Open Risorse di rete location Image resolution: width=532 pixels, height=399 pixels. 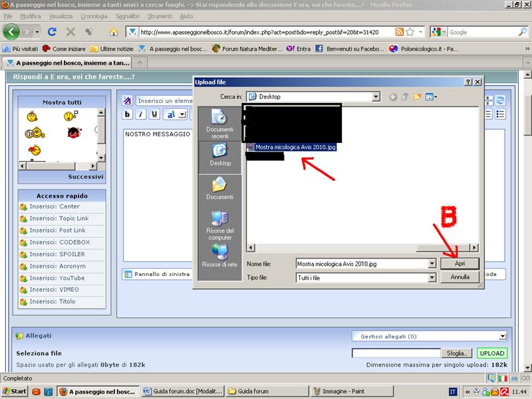coord(220,257)
